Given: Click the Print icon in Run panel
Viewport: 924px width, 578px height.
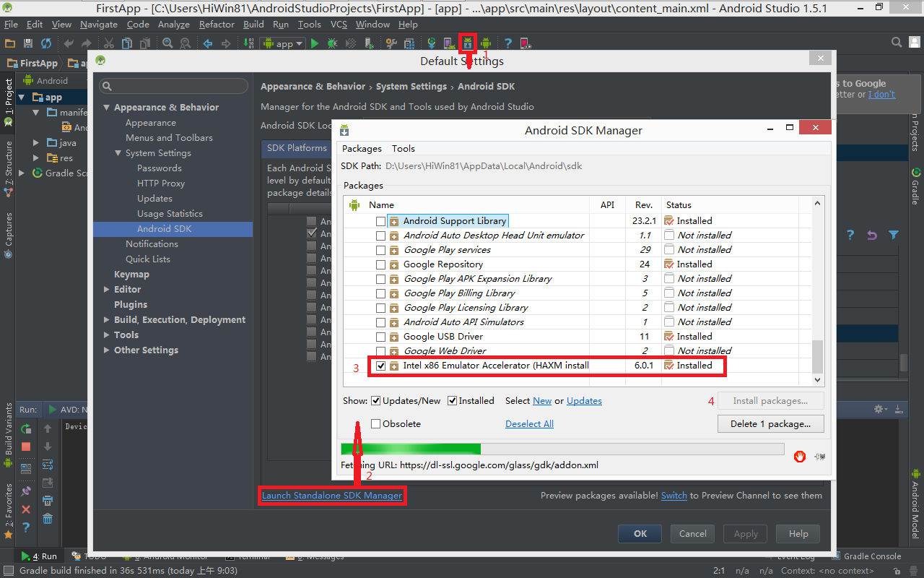Looking at the screenshot, I should [48, 501].
